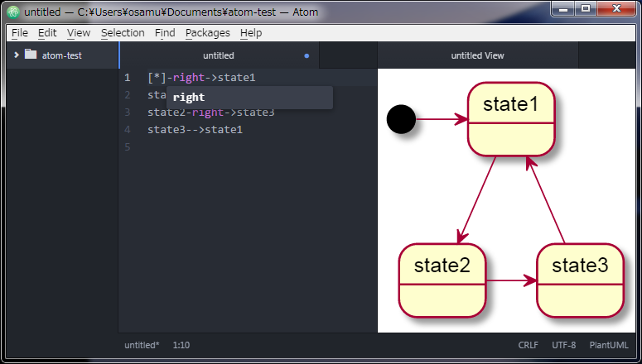Click the modified dot on untitled tab
642x364 pixels.
(x=307, y=56)
